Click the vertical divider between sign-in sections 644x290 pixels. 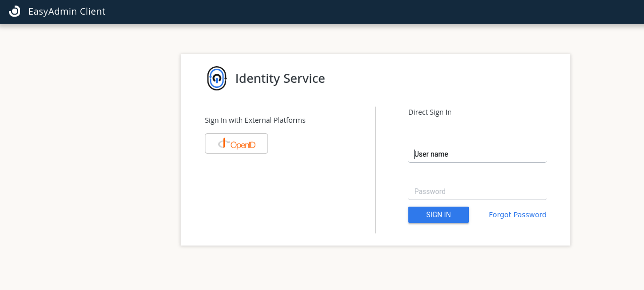[x=375, y=170]
